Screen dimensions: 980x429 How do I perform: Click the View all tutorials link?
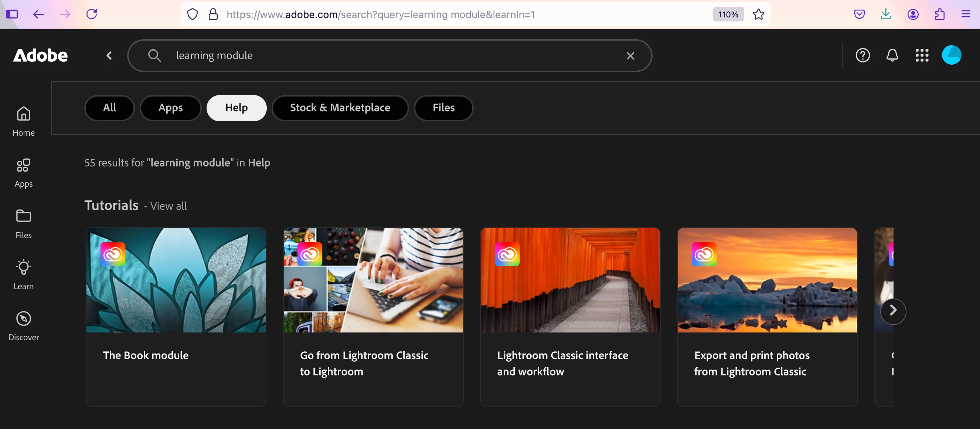168,206
